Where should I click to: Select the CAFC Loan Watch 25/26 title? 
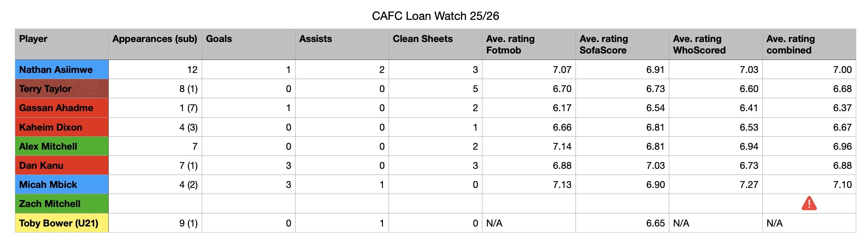(435, 16)
